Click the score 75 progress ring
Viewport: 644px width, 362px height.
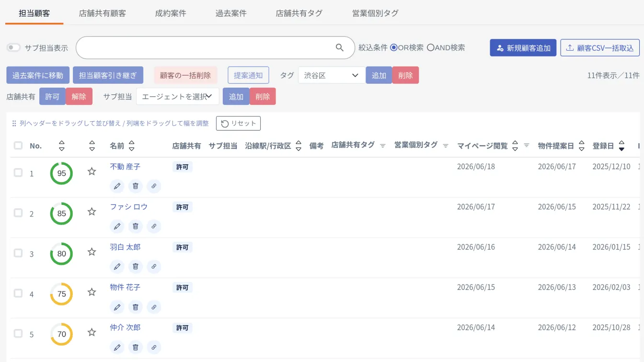pyautogui.click(x=61, y=294)
